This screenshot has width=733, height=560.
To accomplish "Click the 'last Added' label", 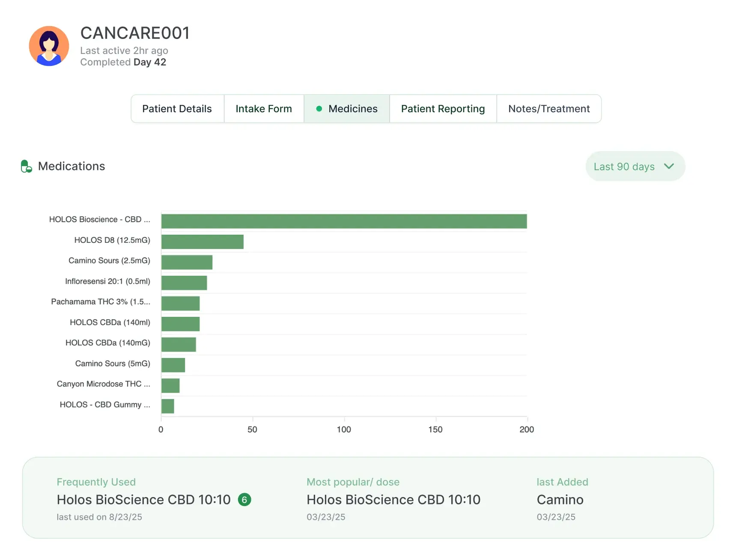I will coord(563,482).
